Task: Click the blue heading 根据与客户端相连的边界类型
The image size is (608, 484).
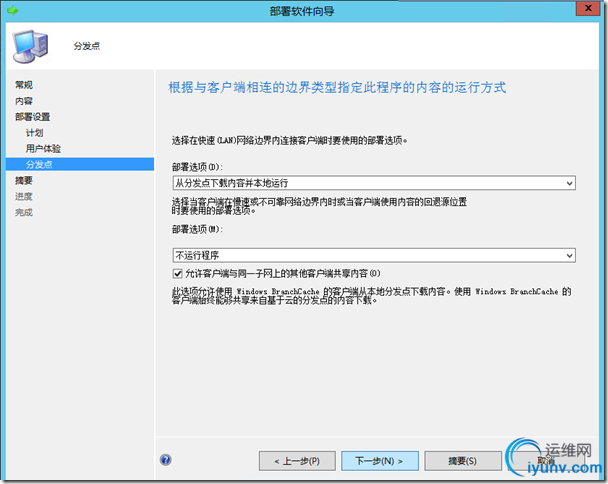Action: click(x=337, y=88)
